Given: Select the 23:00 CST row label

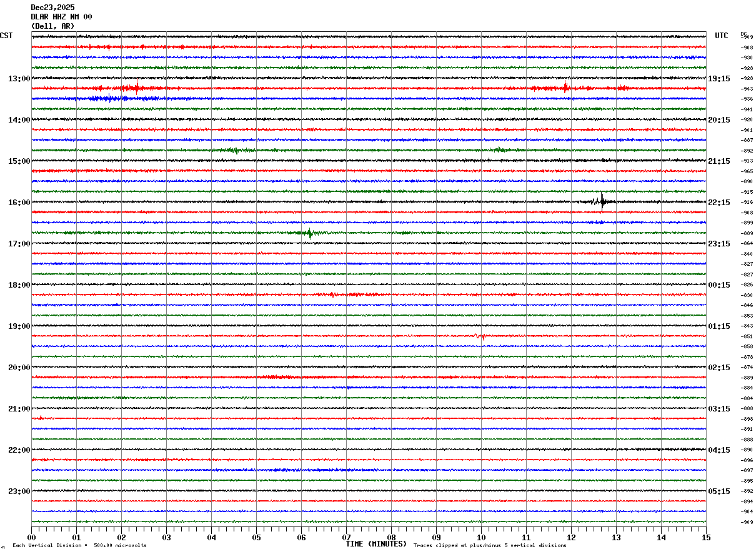Looking at the screenshot, I should pyautogui.click(x=19, y=491).
